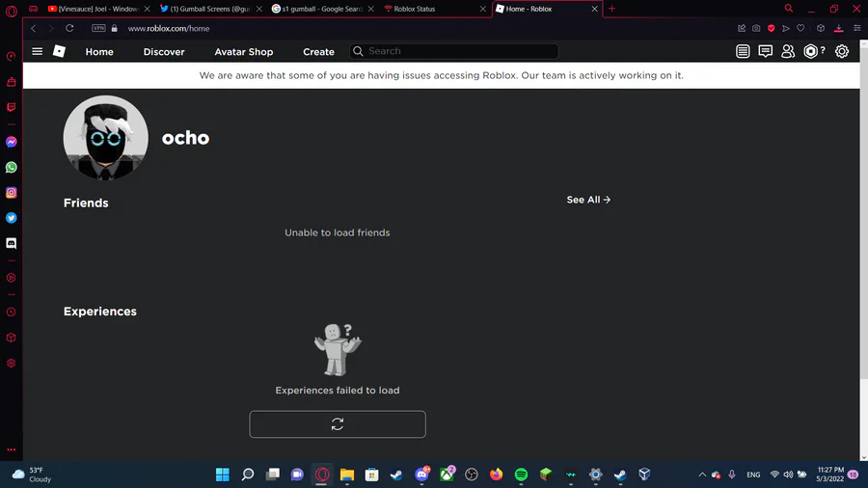The width and height of the screenshot is (868, 488).
Task: Open Messenger in Opera sidebar
Action: pos(11,142)
